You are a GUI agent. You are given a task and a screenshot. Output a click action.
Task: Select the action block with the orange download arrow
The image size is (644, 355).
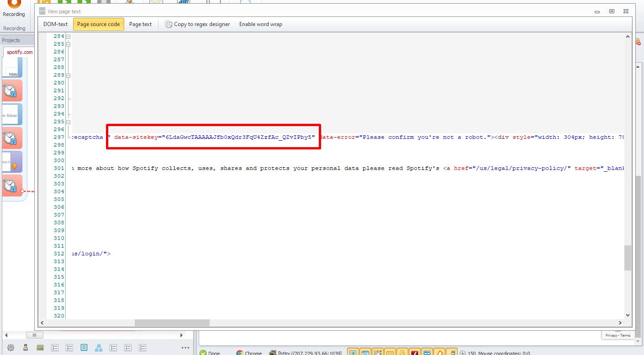[x=12, y=162]
